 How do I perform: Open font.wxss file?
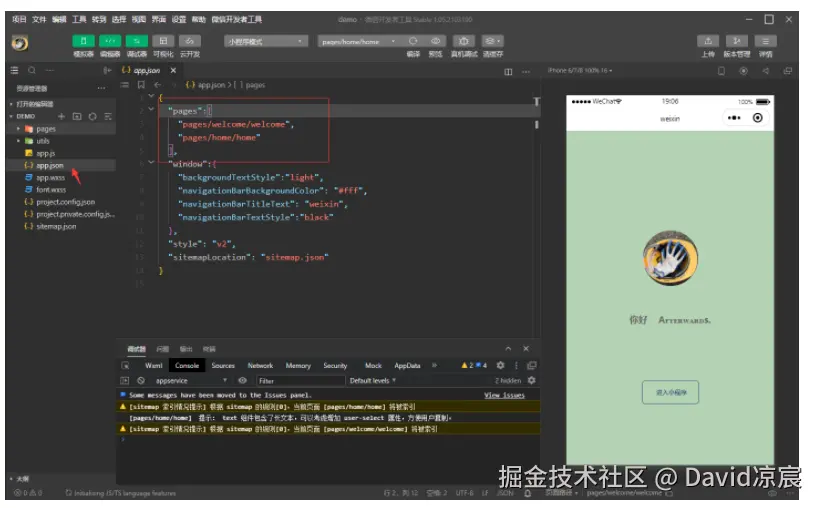coord(51,190)
